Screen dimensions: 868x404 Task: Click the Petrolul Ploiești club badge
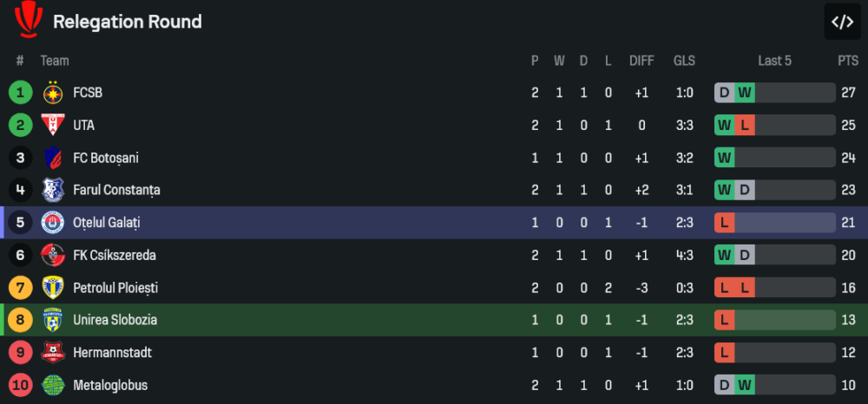pos(53,288)
